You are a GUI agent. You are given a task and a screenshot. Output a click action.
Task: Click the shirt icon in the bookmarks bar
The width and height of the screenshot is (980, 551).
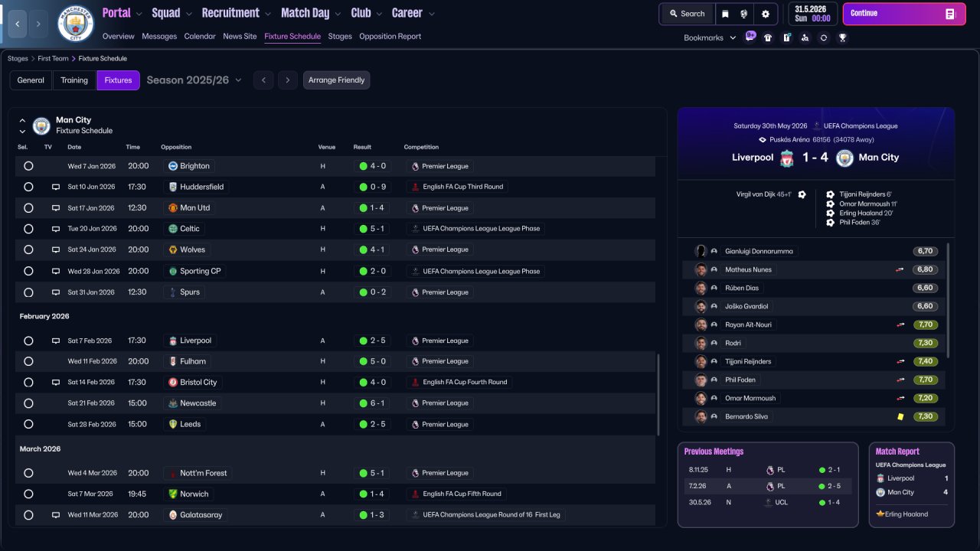(x=768, y=37)
